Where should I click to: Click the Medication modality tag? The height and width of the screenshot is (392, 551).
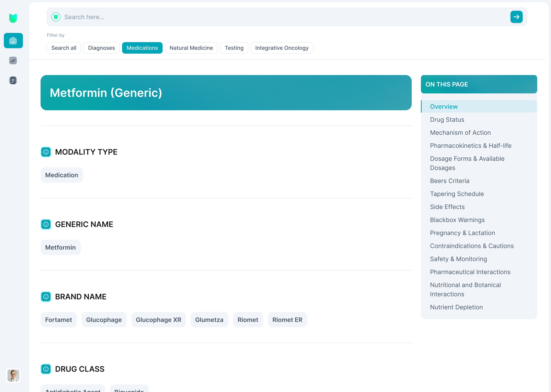(x=62, y=175)
